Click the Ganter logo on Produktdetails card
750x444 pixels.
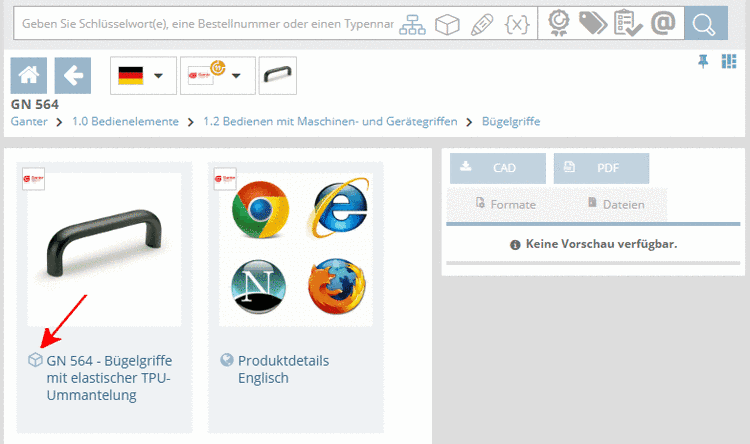225,179
